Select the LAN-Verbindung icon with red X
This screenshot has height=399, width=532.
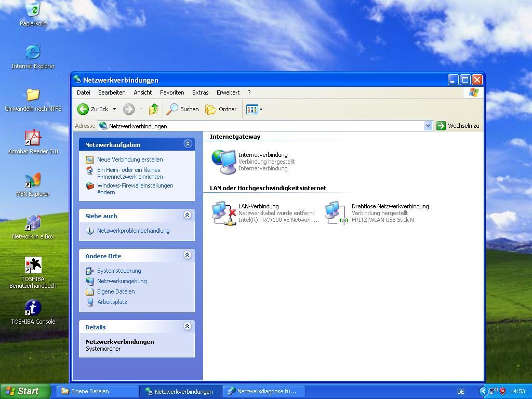point(224,213)
